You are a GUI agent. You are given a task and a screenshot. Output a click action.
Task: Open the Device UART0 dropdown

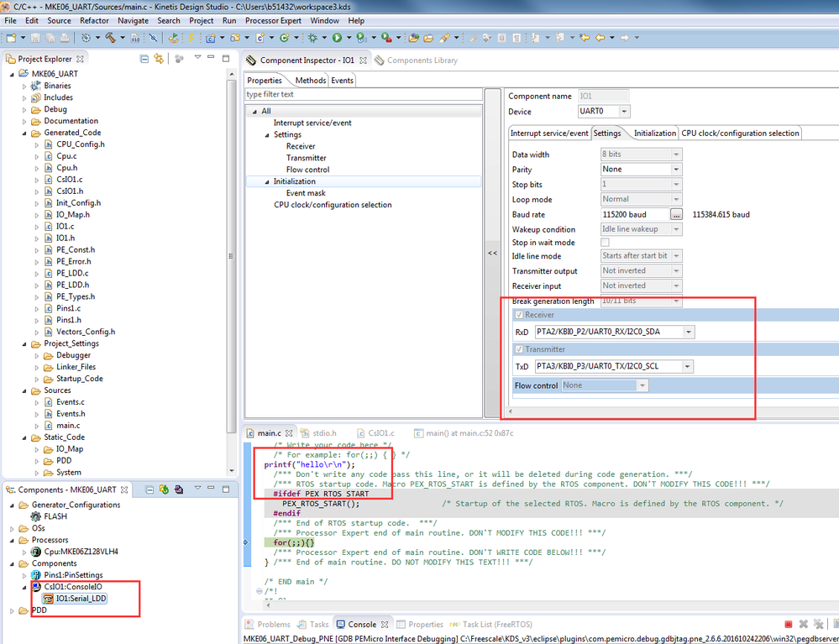[x=624, y=112]
